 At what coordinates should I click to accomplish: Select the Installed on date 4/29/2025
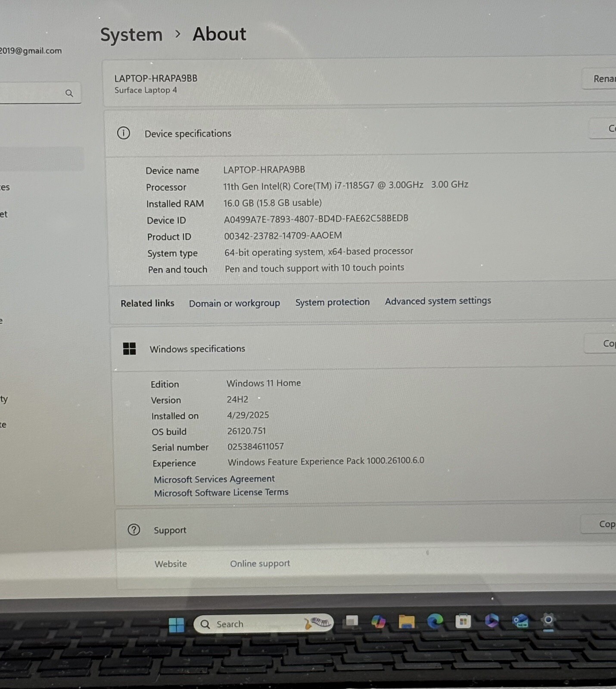point(248,415)
